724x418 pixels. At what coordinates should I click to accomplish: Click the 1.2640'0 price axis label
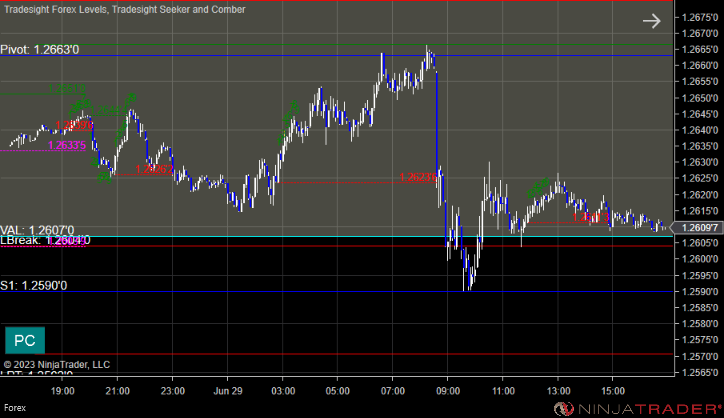click(700, 130)
